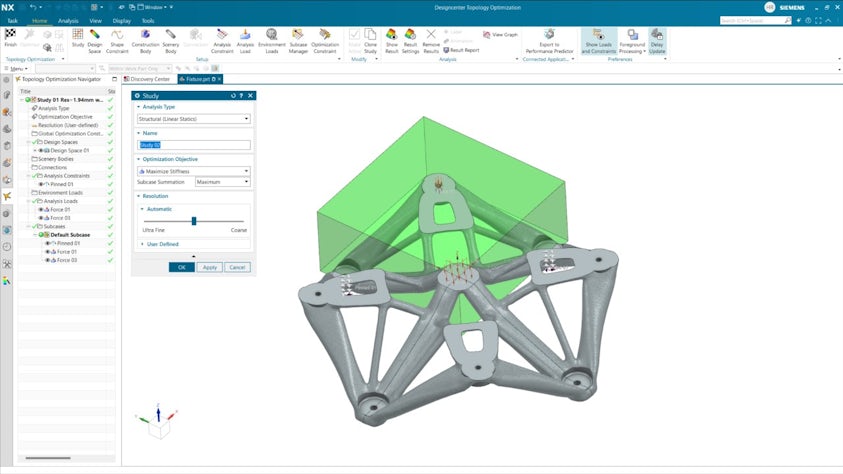Click the Finish checkered flag icon
This screenshot has height=474, width=843.
coord(10,35)
